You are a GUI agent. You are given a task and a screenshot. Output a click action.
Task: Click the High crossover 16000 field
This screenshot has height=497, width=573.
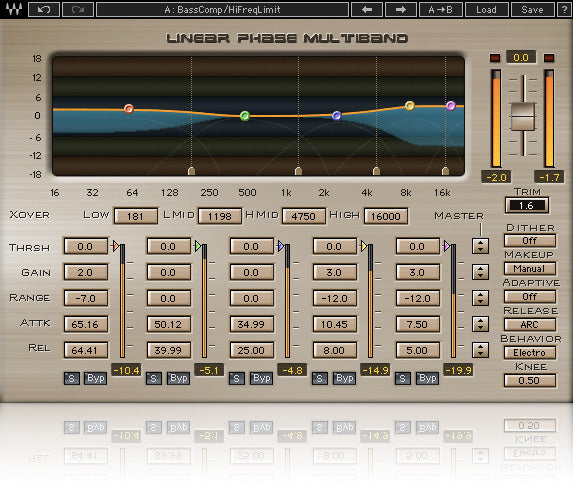386,216
